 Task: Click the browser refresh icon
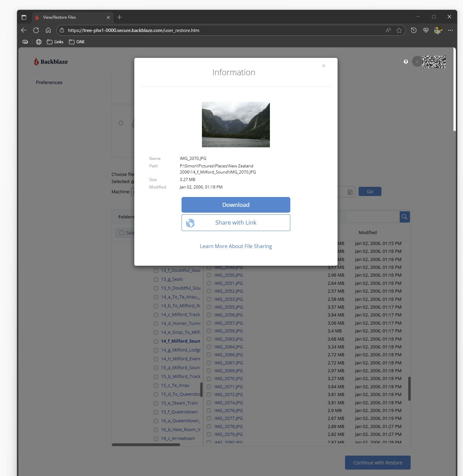tap(36, 30)
